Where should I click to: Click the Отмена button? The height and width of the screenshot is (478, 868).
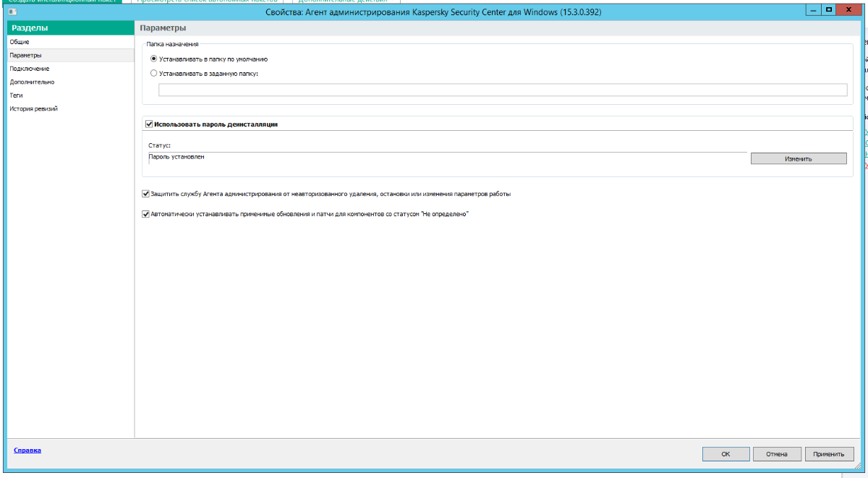(x=777, y=454)
